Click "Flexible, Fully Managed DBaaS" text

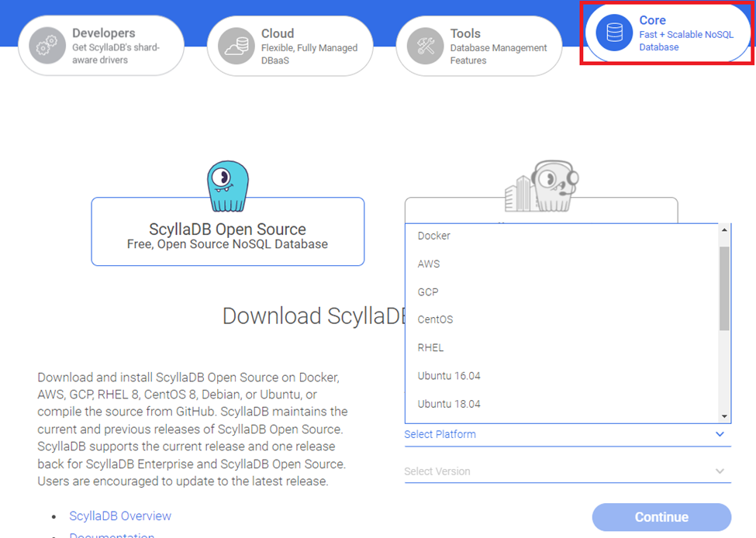coord(309,54)
